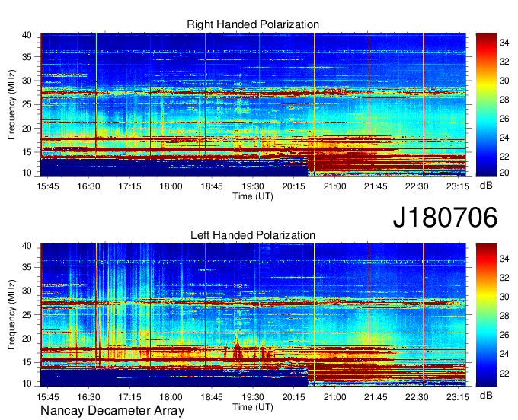Image resolution: width=518 pixels, height=420 pixels.
Task: Click the dB unit label of Left Handed colorbar
Action: 486,395
